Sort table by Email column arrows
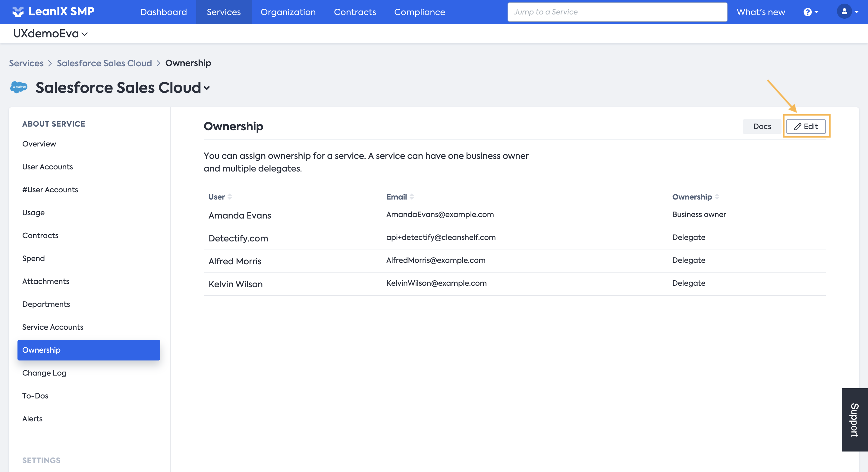The image size is (868, 472). tap(412, 197)
